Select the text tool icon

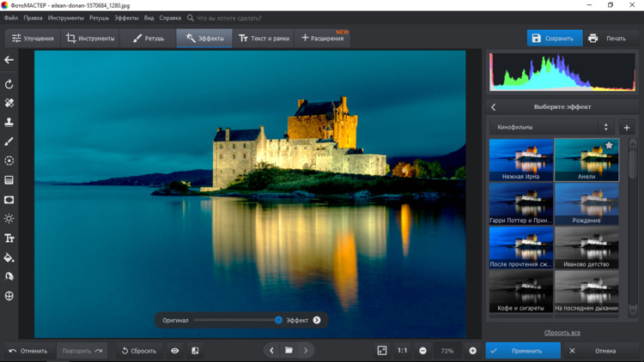(9, 238)
